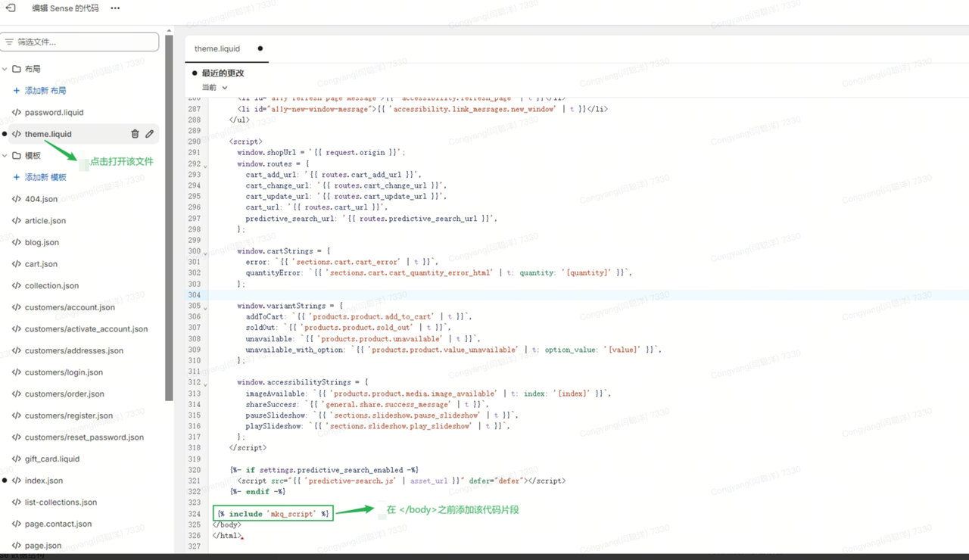Click the window.shopUrl code line
Viewport: 969px width, 560px height.
coord(322,153)
